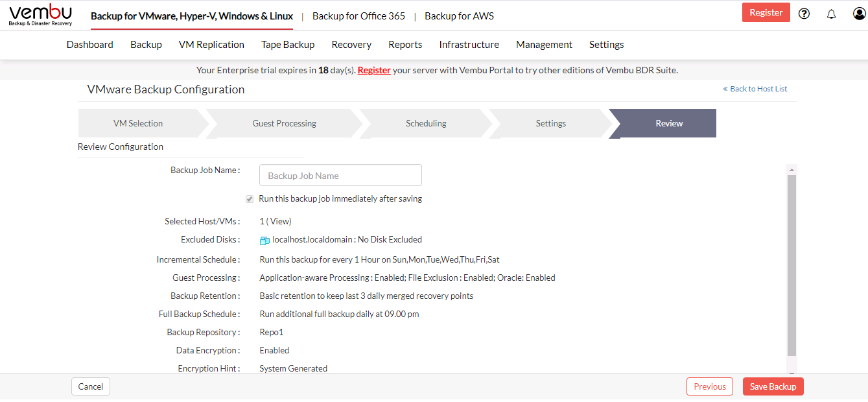The image size is (868, 402).
Task: Select the Review wizard step
Action: (669, 123)
